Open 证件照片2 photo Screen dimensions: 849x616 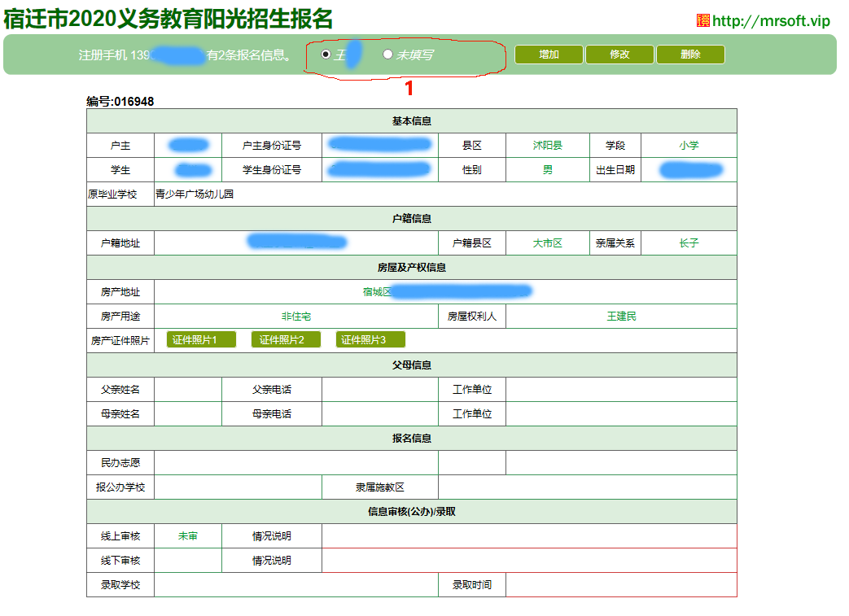coord(286,340)
